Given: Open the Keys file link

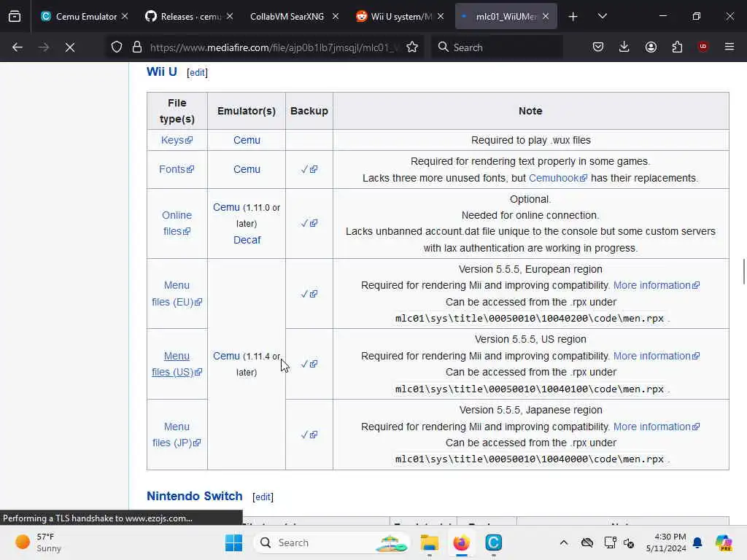Looking at the screenshot, I should [x=177, y=140].
